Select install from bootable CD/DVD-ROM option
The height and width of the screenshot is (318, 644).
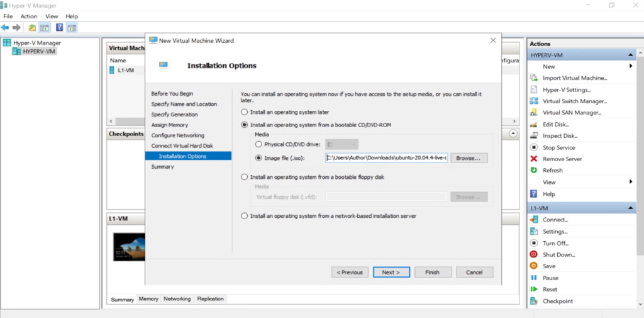[245, 125]
